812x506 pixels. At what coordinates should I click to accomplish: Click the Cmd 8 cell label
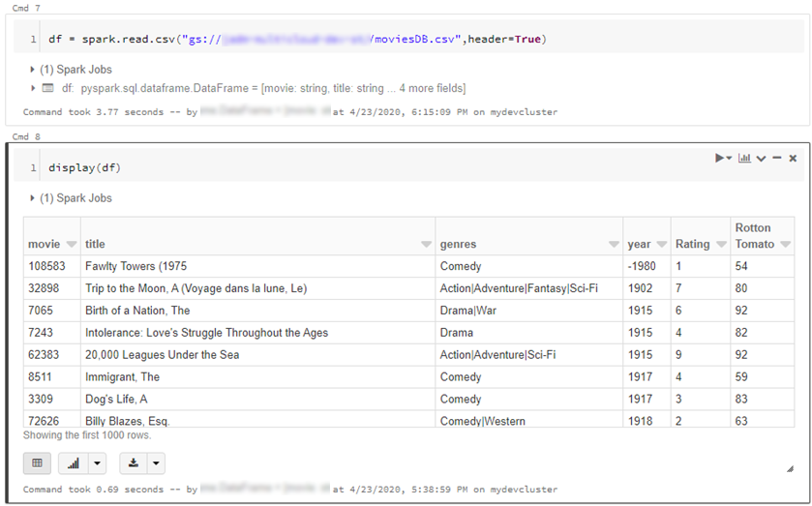26,136
